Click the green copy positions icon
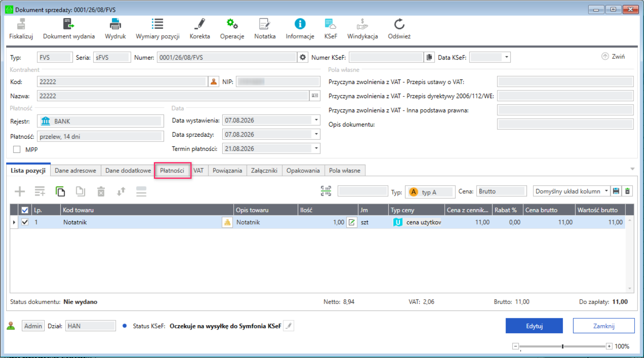This screenshot has width=644, height=358. [60, 191]
